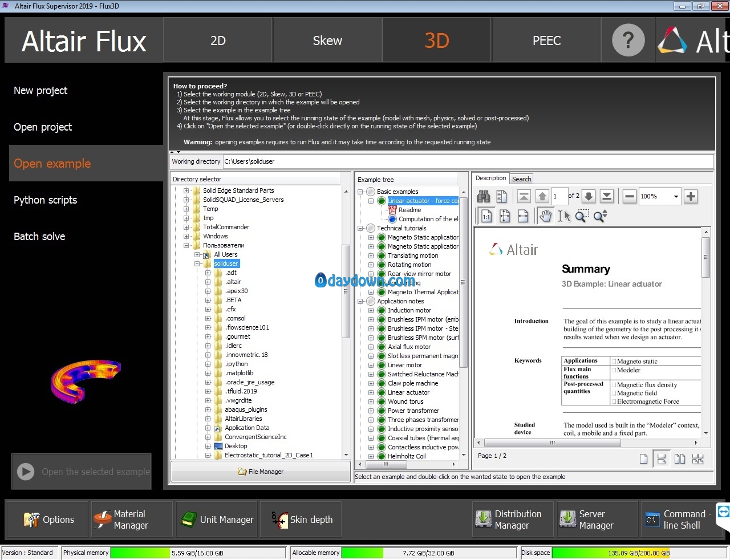Switch to the PEEC module tab
The width and height of the screenshot is (730, 560).
(546, 40)
